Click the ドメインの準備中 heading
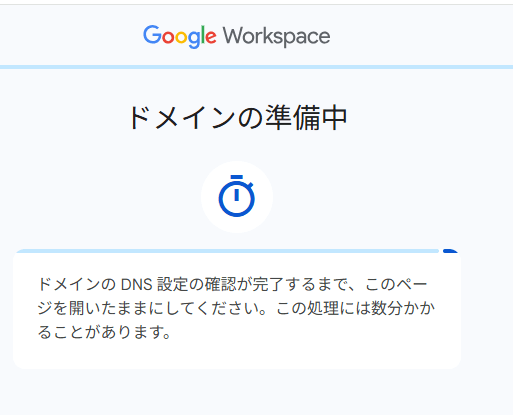Viewport: 513px width, 415px height. [x=237, y=118]
